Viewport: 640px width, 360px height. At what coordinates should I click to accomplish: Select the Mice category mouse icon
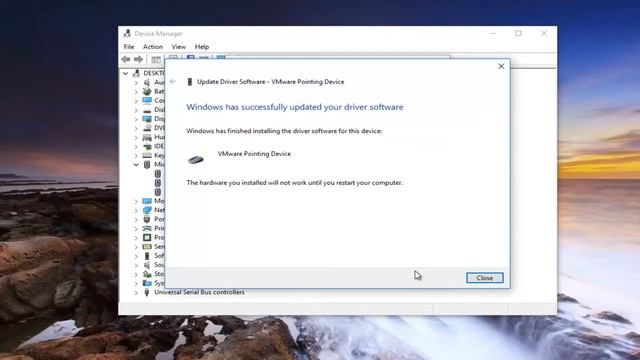pos(147,164)
